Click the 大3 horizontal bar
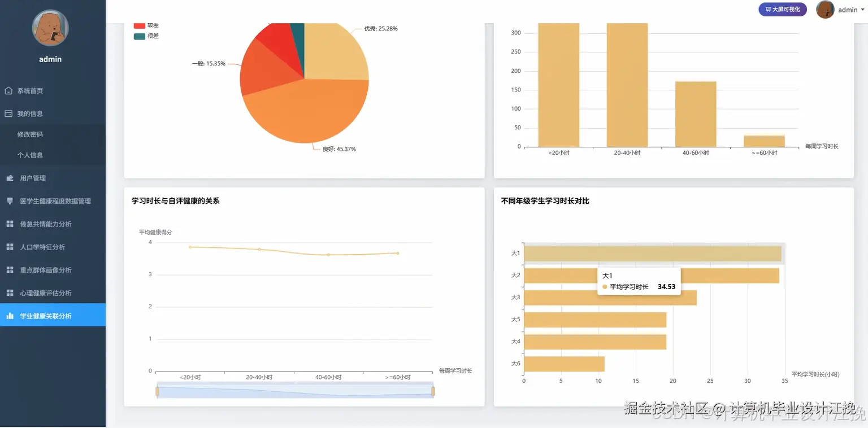Image resolution: width=868 pixels, height=428 pixels. tap(610, 298)
